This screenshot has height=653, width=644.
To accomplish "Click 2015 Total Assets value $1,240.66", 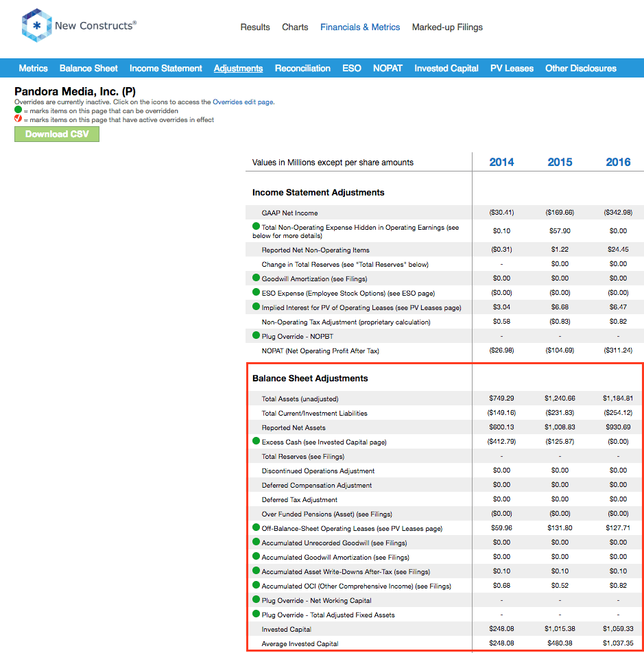I will 560,399.
